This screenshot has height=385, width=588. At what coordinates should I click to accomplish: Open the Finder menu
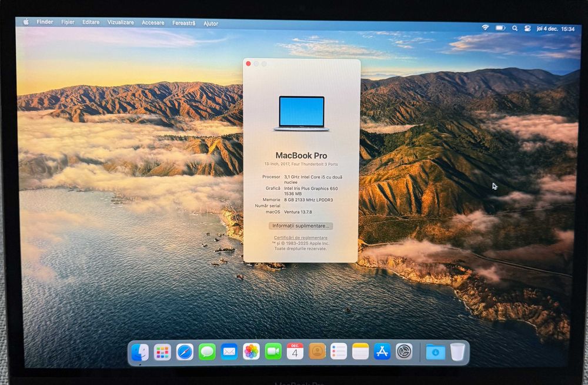coord(45,22)
